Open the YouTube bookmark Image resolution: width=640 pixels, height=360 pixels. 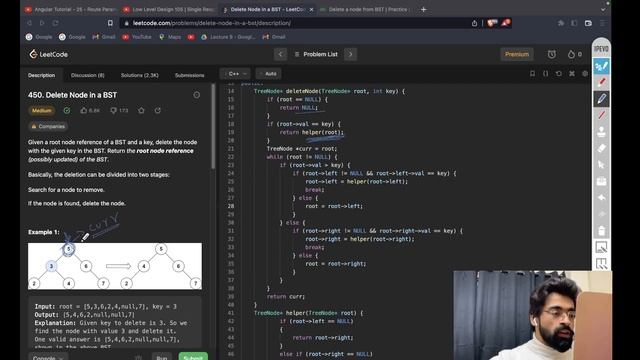pyautogui.click(x=137, y=37)
